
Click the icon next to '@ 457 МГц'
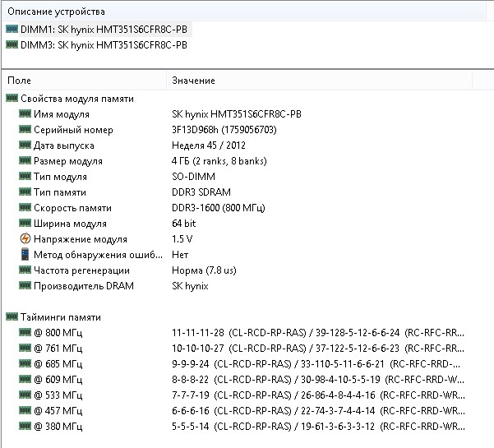point(25,410)
